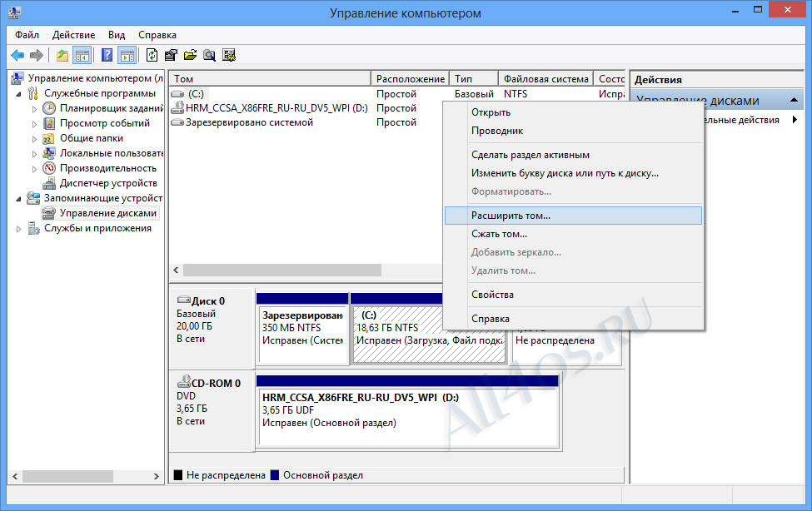812x511 pixels.
Task: Collapse the Служебные программы tree node
Action: point(18,94)
